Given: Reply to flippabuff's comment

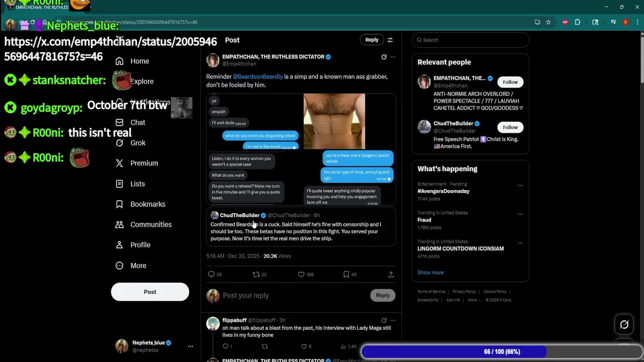Looking at the screenshot, I should pyautogui.click(x=225, y=346).
